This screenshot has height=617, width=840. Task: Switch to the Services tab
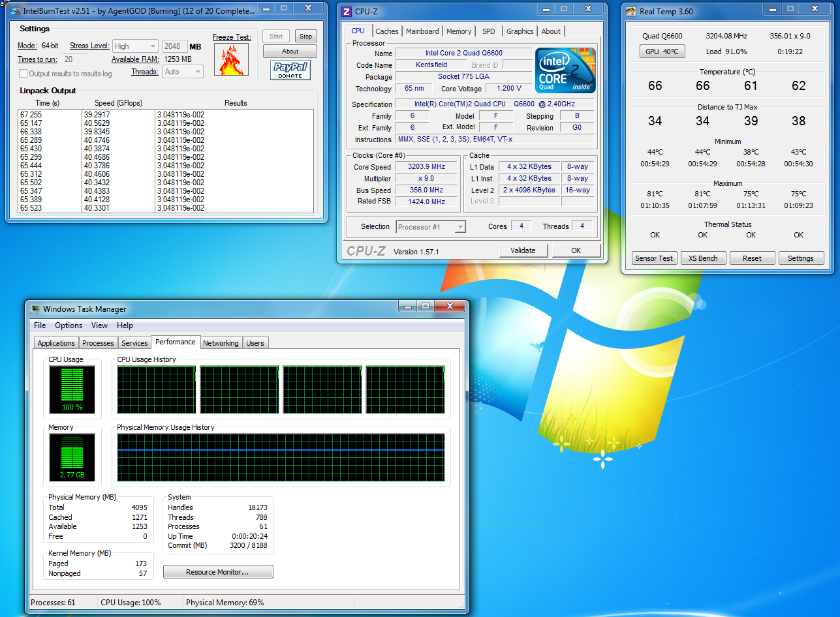tap(134, 343)
